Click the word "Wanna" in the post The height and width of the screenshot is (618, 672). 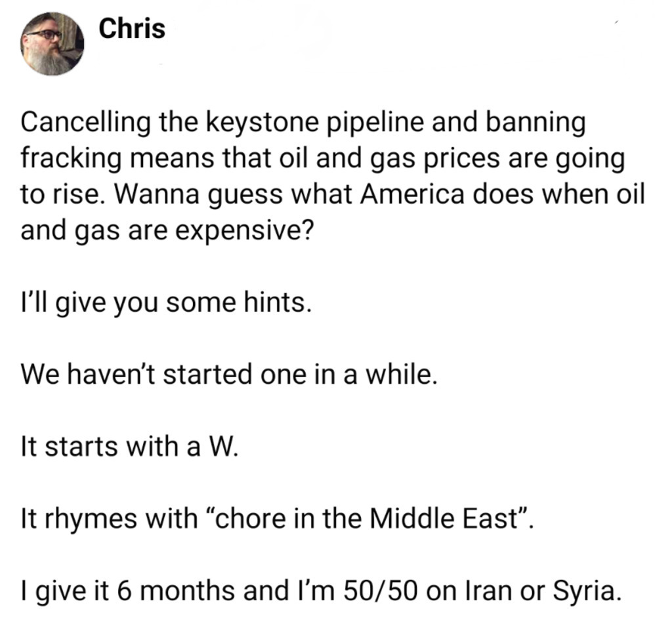point(174,195)
